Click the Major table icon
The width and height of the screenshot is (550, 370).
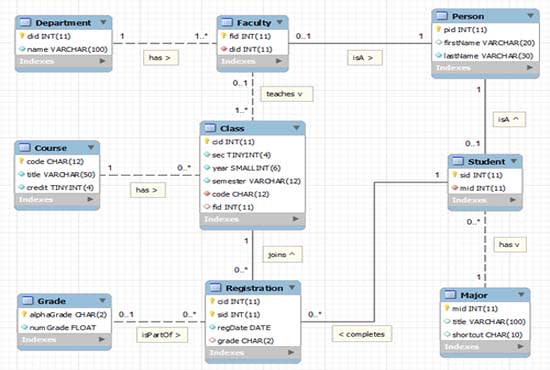click(x=450, y=295)
